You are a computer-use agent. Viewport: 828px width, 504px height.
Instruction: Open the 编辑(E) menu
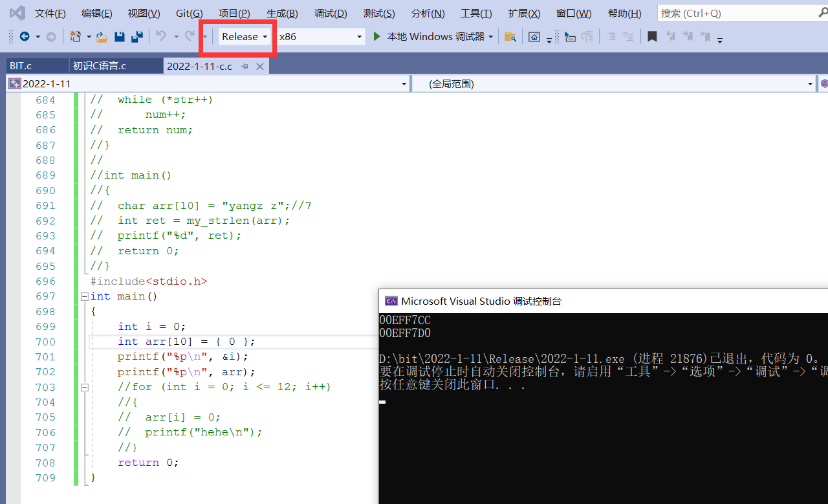[96, 14]
